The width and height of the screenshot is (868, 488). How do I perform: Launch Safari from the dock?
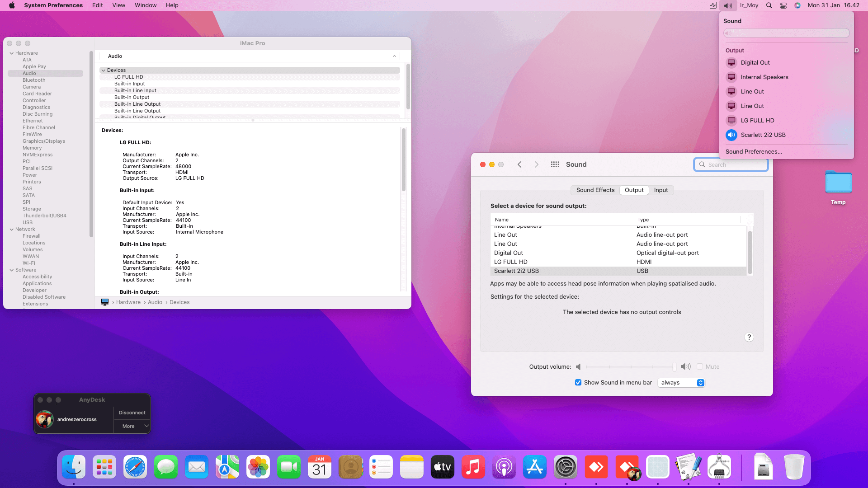click(135, 467)
